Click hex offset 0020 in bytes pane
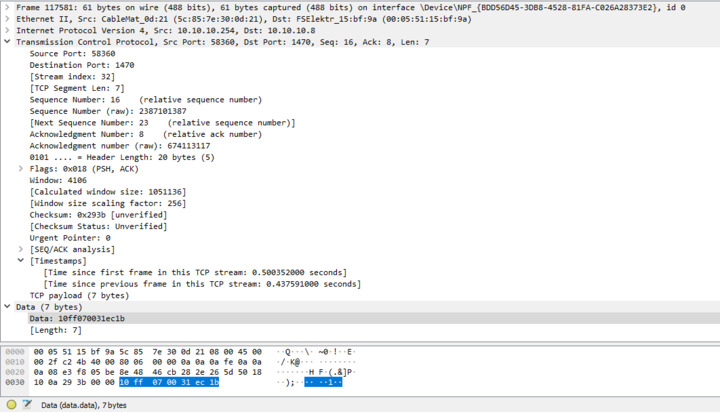This screenshot has height=412, width=720. [15, 372]
